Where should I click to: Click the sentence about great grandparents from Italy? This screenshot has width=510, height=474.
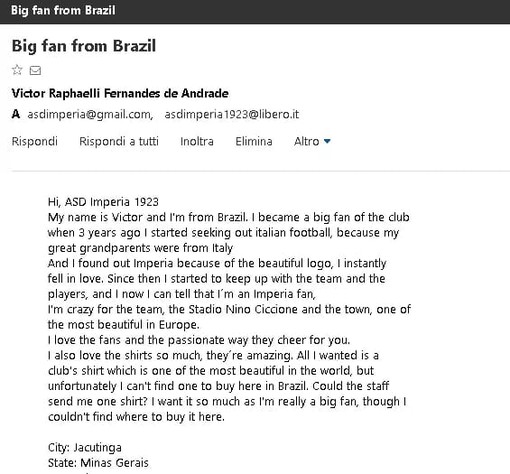point(140,248)
